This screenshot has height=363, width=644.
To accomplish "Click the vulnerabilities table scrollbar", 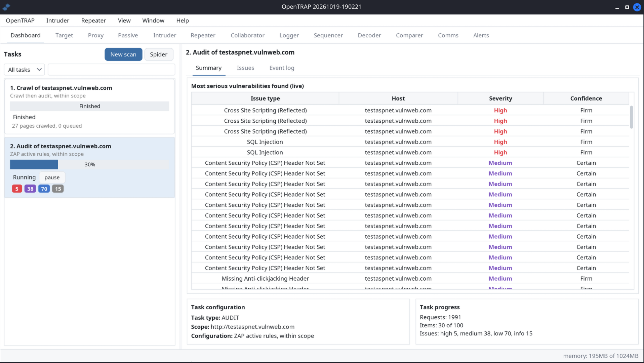I will (x=631, y=117).
